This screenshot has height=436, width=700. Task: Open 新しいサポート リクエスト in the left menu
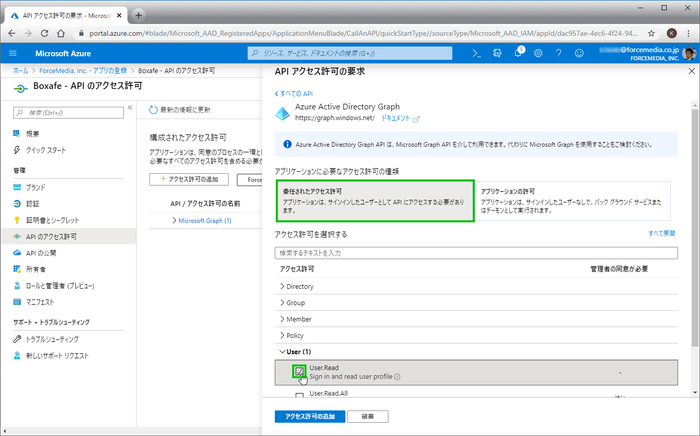57,356
